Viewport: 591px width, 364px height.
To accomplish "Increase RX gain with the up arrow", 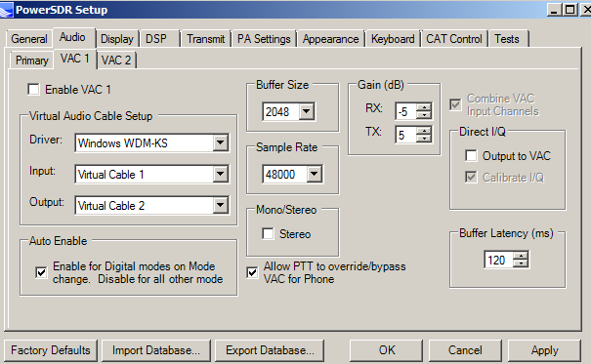I will click(x=424, y=107).
